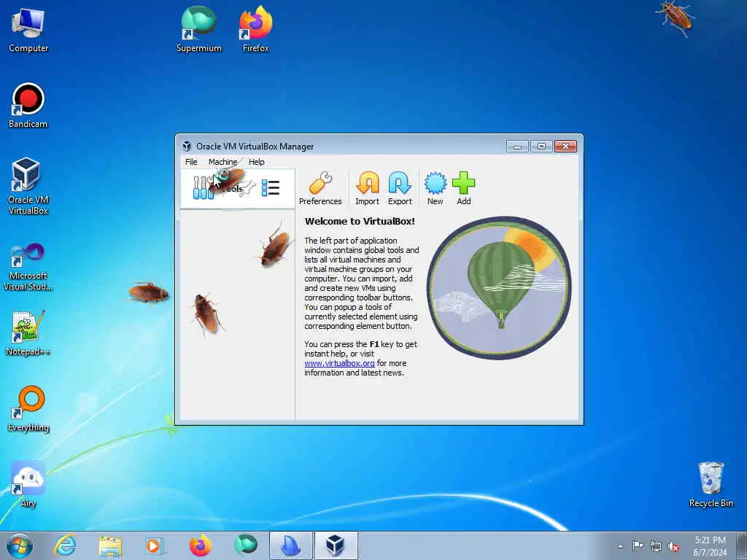Click the Firefox taskbar icon
The image size is (747, 560).
pyautogui.click(x=201, y=545)
